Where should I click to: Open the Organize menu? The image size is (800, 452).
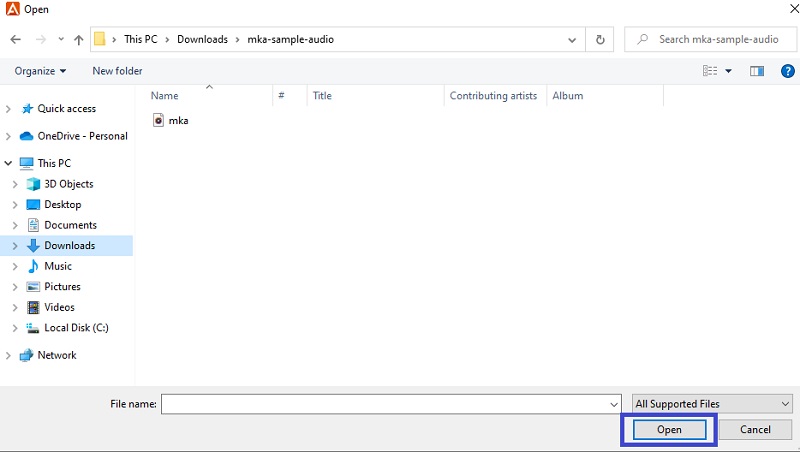coord(40,71)
